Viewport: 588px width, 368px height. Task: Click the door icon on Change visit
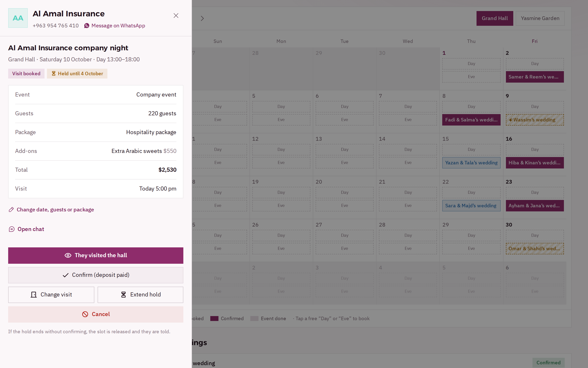pyautogui.click(x=34, y=295)
